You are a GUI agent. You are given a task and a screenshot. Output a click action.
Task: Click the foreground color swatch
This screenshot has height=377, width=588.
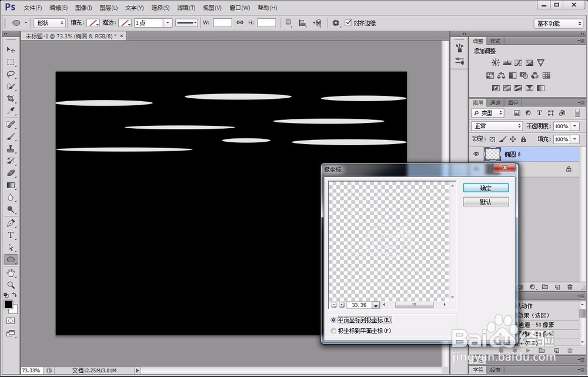click(x=8, y=305)
